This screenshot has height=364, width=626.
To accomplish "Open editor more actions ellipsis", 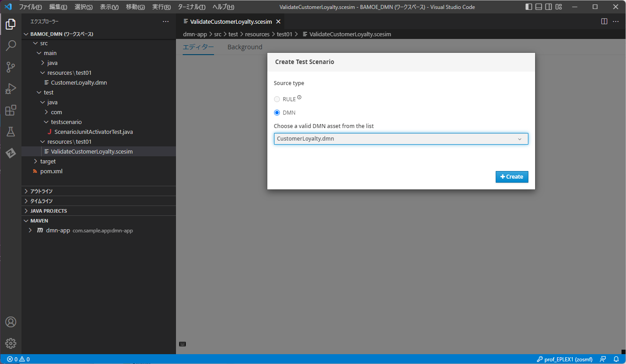I will click(x=616, y=21).
